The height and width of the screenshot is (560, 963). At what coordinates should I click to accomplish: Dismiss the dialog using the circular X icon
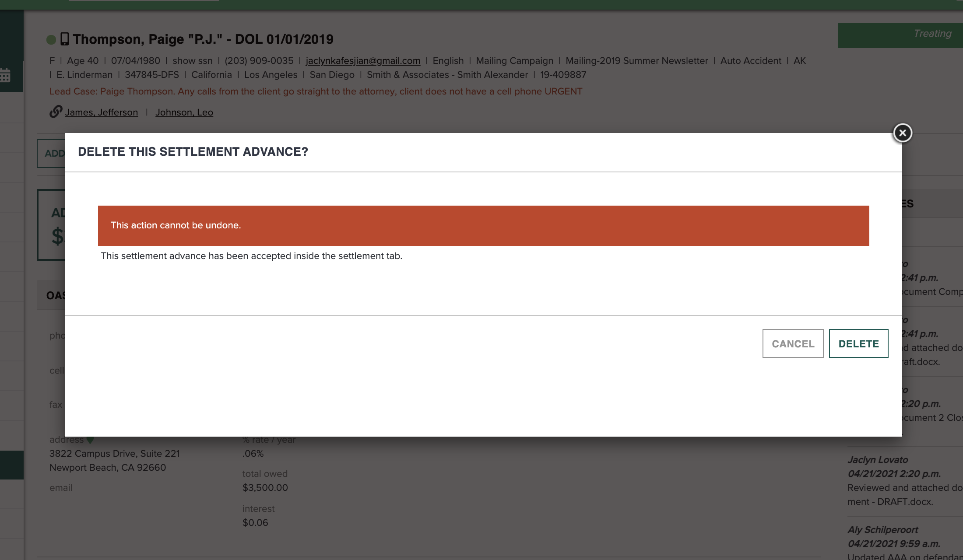[903, 133]
